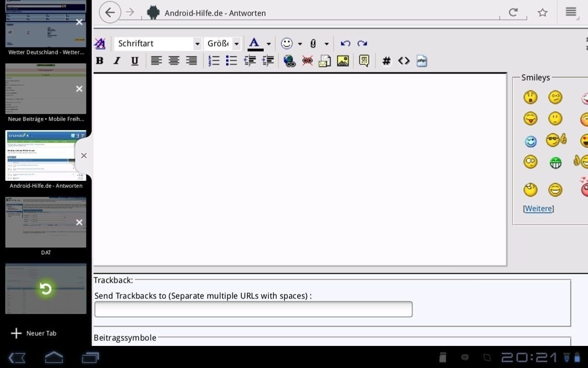This screenshot has height=368, width=588.
Task: Insert an email link
Action: pyautogui.click(x=325, y=61)
